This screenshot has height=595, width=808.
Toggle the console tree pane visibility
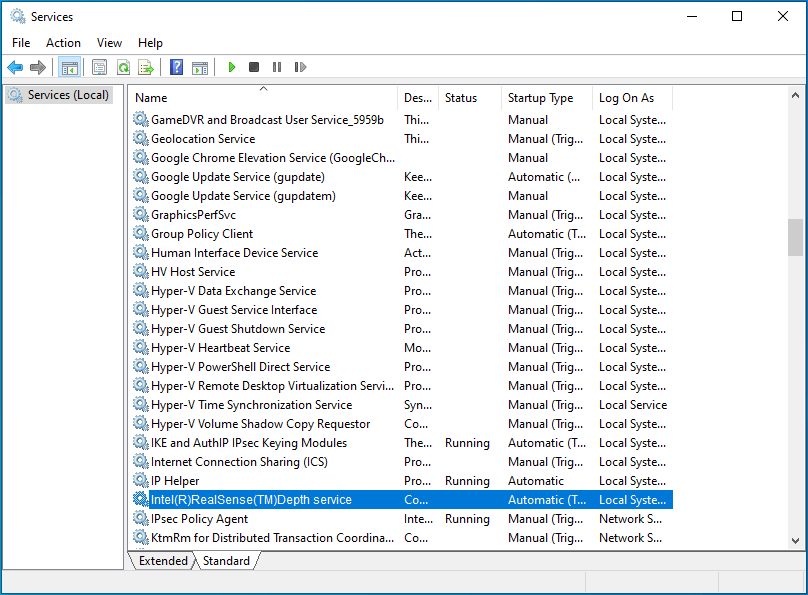tap(68, 67)
